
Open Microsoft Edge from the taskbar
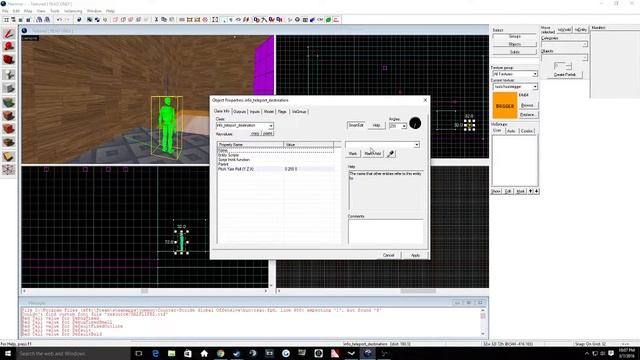click(155, 353)
